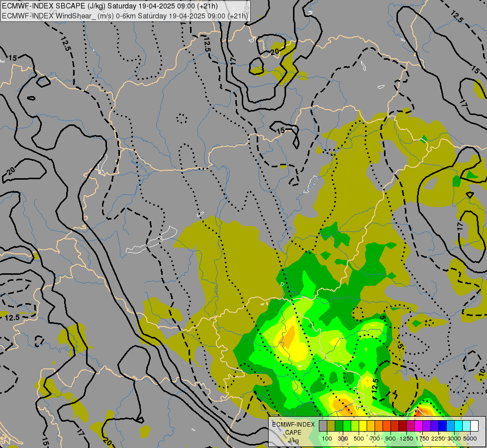The image size is (487, 448).
Task: Click the 500 value in the legend
Action: click(x=359, y=439)
